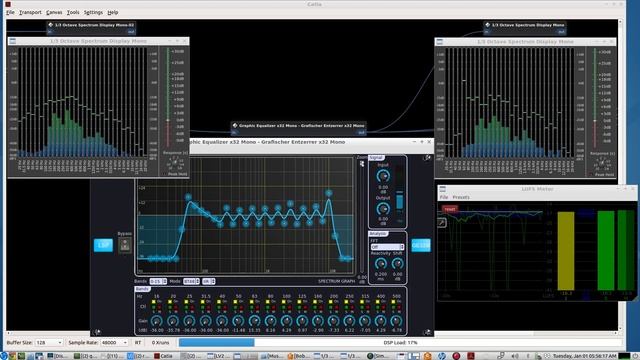
Task: Click the 500 Hz band Gain knob
Action: coord(396,321)
